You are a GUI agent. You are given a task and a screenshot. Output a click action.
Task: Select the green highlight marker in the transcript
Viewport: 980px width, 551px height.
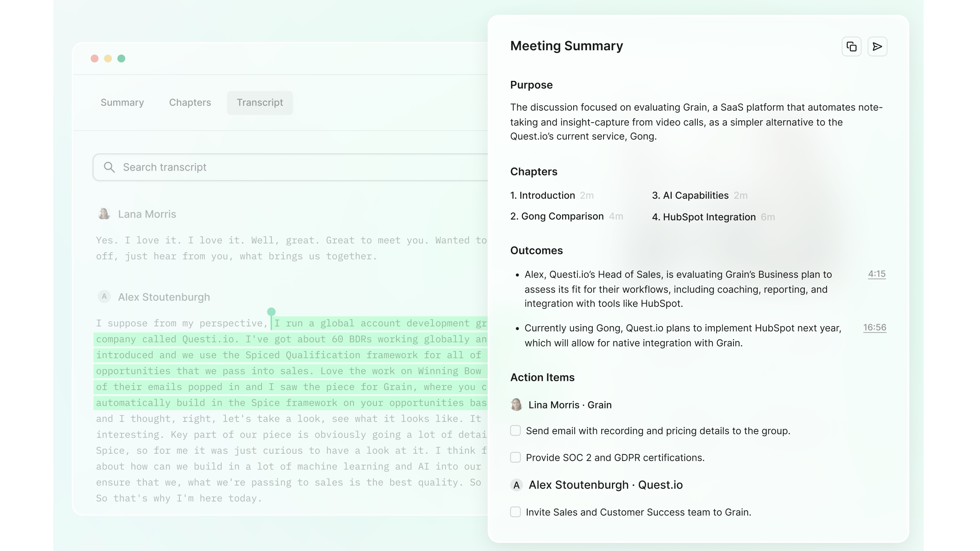(272, 312)
